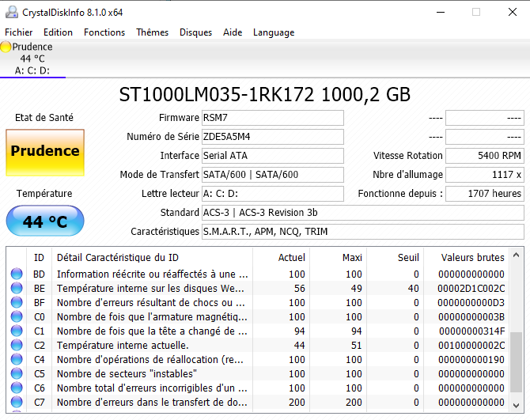This screenshot has width=530, height=420.
Task: Select the row 'Nombre d'opérations de réallocation (re...'
Action: tap(258, 359)
